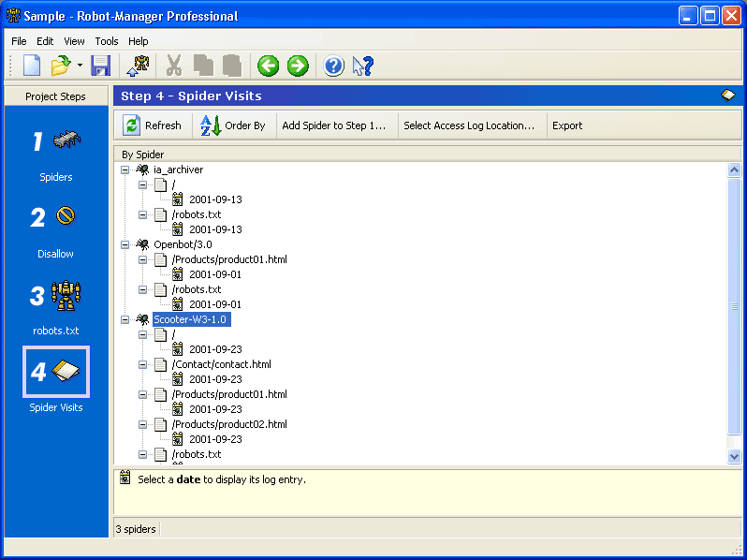Click the Save floppy disk icon
This screenshot has width=747, height=560.
click(100, 66)
